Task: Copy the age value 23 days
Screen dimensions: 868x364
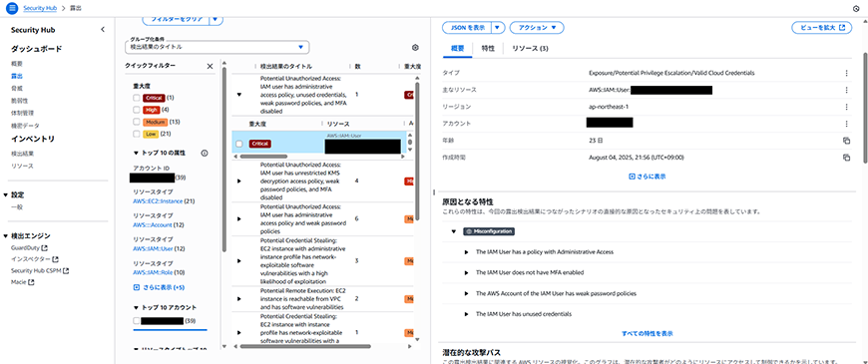Action: click(846, 141)
